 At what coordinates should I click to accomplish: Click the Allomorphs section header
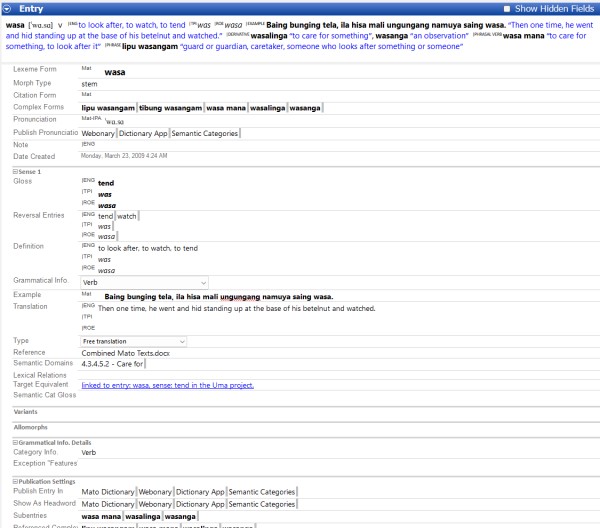31,427
